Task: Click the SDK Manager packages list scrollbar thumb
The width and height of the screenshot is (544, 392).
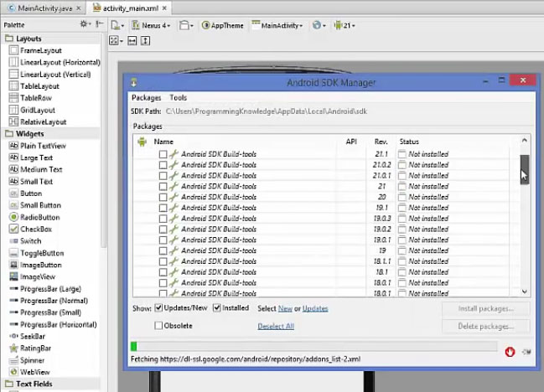Action: [x=525, y=169]
